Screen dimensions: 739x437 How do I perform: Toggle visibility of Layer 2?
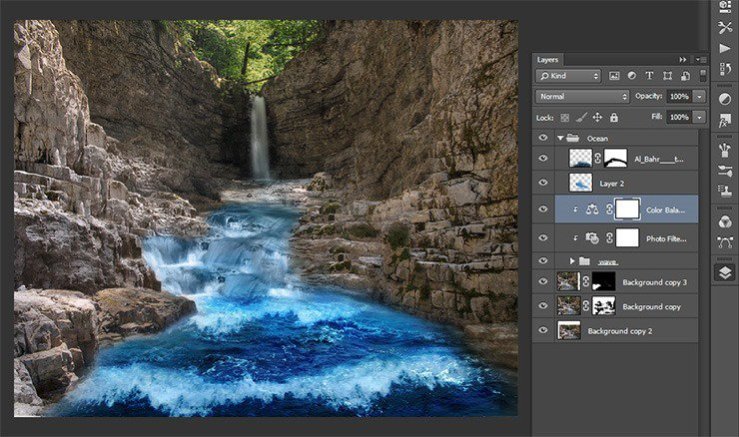click(x=543, y=184)
